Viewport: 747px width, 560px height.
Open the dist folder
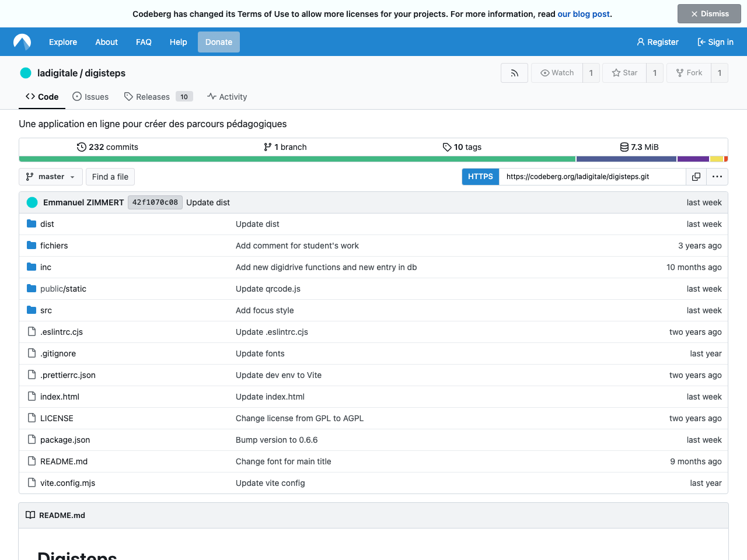(x=47, y=224)
